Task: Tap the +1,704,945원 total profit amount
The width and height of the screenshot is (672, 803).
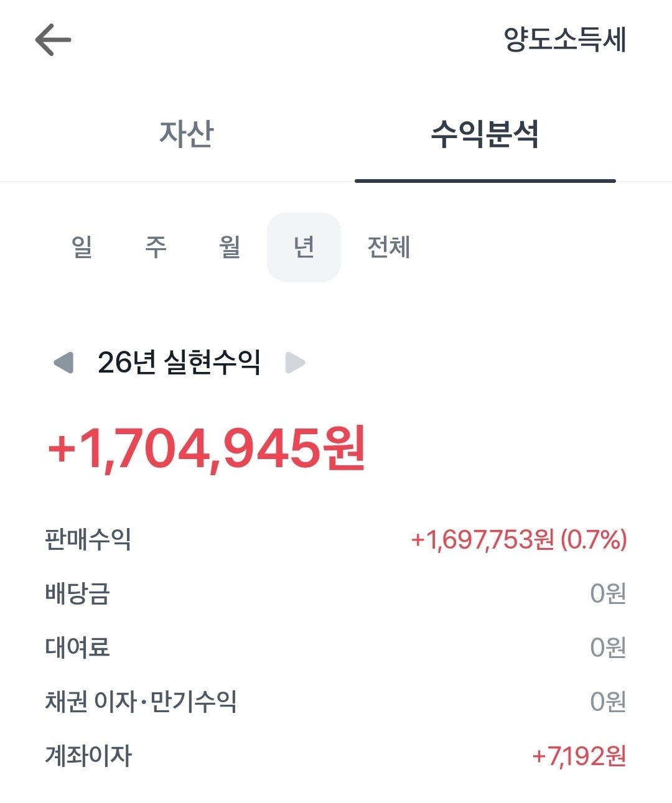Action: (x=207, y=449)
